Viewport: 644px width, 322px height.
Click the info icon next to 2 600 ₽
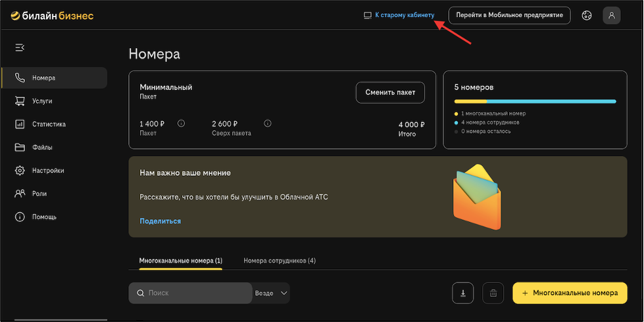pyautogui.click(x=268, y=123)
